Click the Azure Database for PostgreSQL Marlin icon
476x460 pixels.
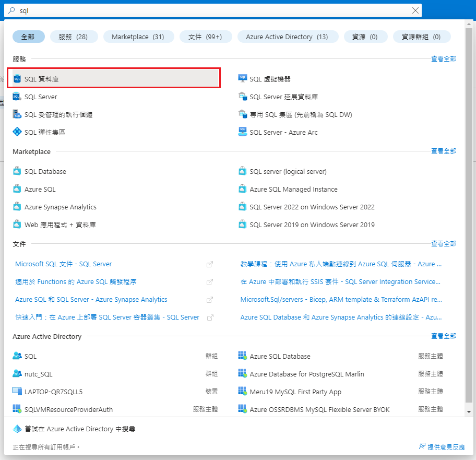[242, 374]
